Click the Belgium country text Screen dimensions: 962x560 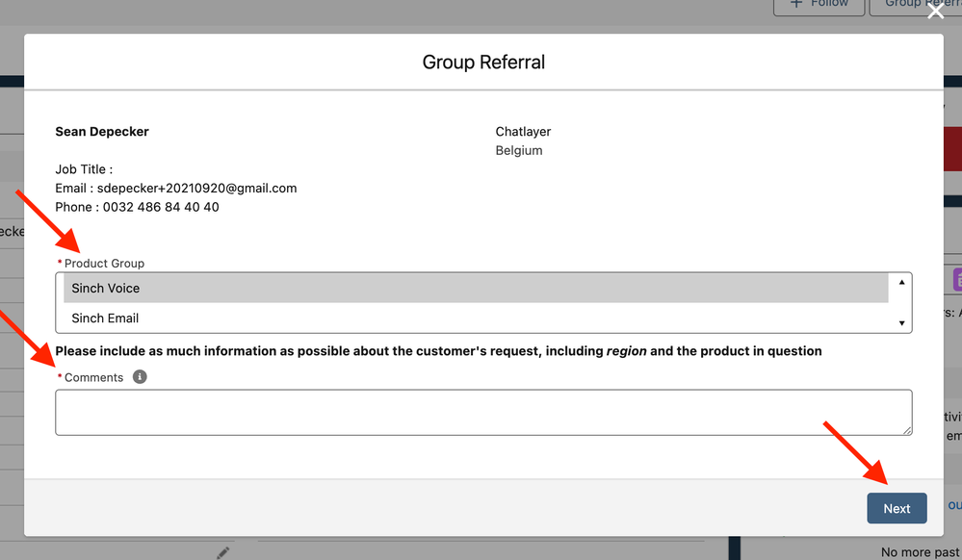519,150
